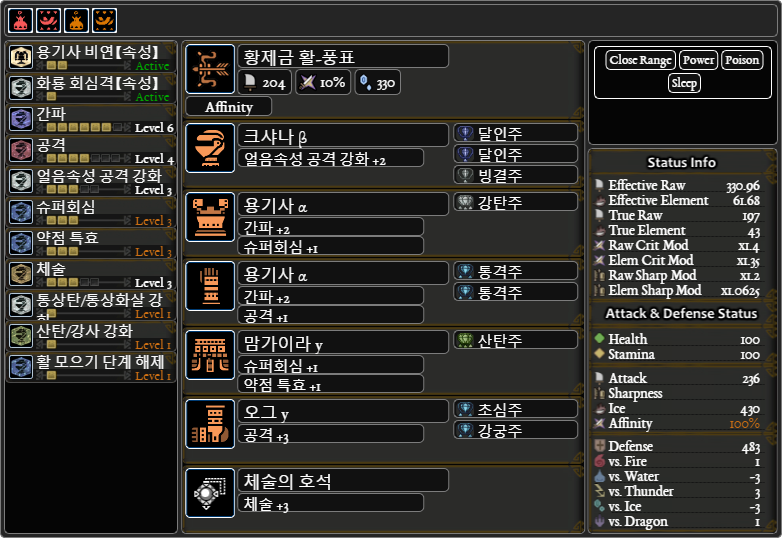Click the 용기사 α gloves icon

point(210,286)
